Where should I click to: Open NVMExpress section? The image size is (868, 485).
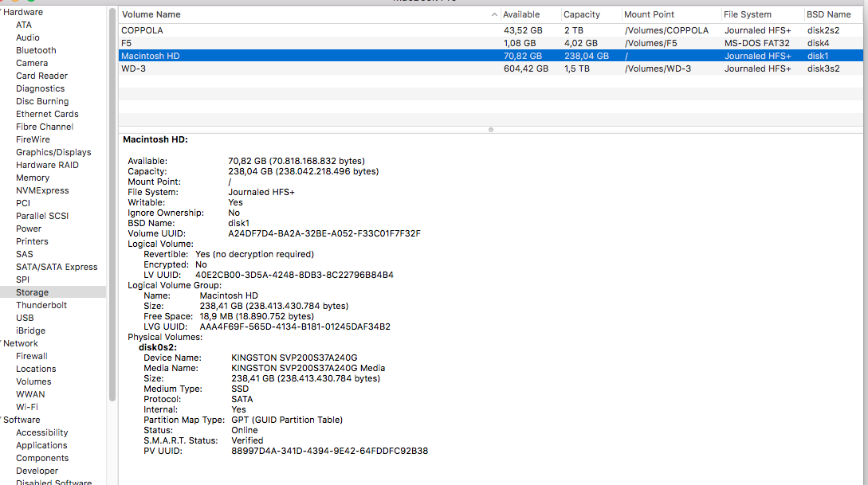42,190
